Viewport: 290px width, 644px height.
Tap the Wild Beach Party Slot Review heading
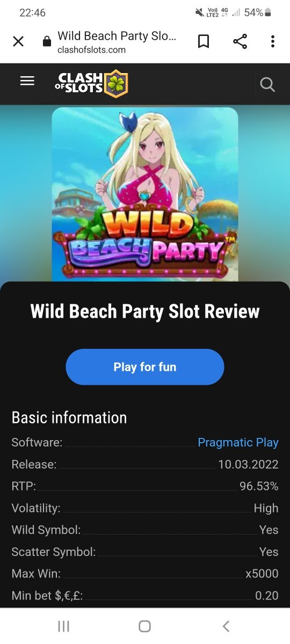click(145, 311)
